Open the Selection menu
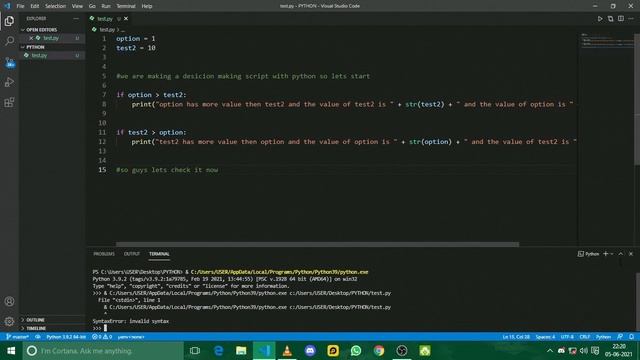 click(55, 6)
